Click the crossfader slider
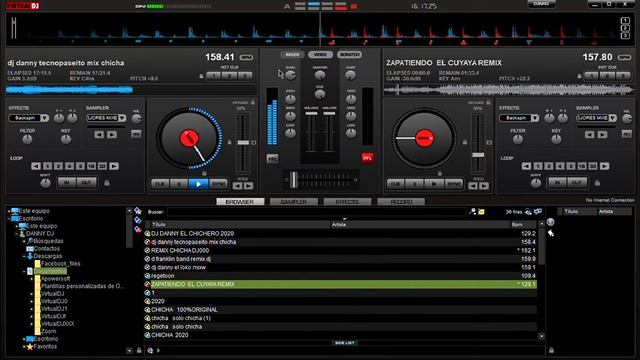Viewport: 640px width, 360px height. [x=293, y=180]
